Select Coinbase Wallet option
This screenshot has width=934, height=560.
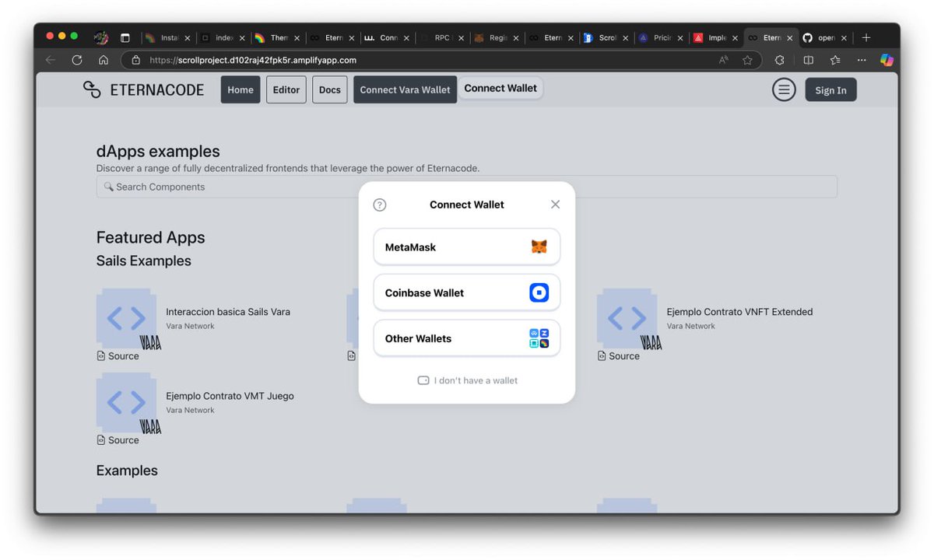[x=467, y=292]
